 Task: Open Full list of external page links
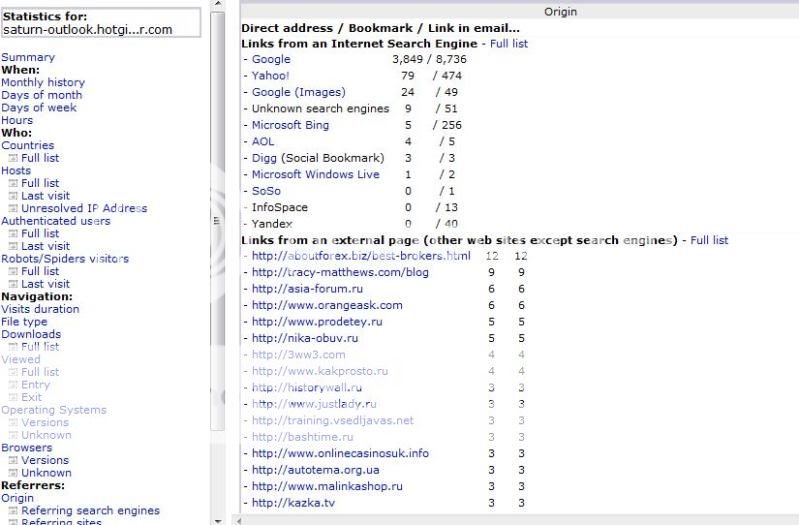coord(709,240)
